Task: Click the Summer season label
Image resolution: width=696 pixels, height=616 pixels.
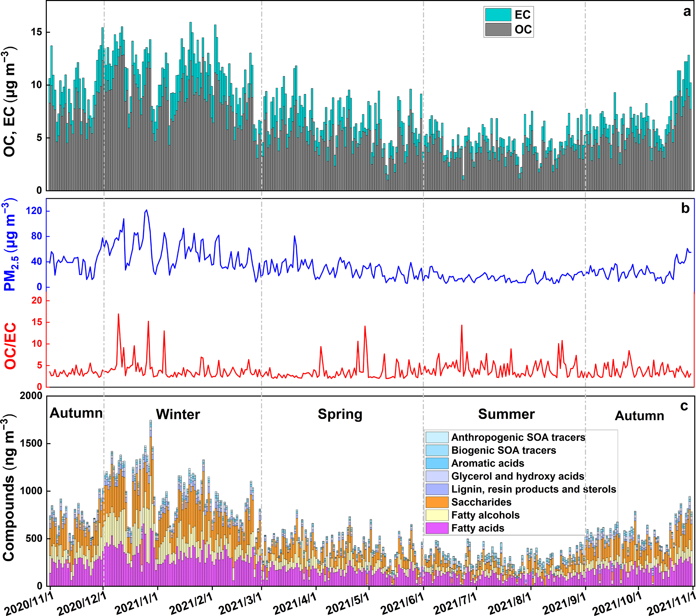Action: (x=506, y=414)
